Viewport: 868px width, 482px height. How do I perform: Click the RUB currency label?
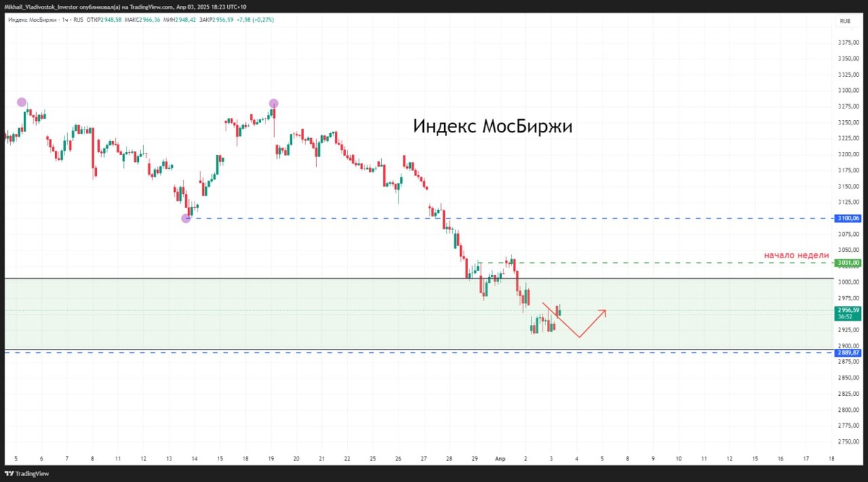[x=844, y=22]
